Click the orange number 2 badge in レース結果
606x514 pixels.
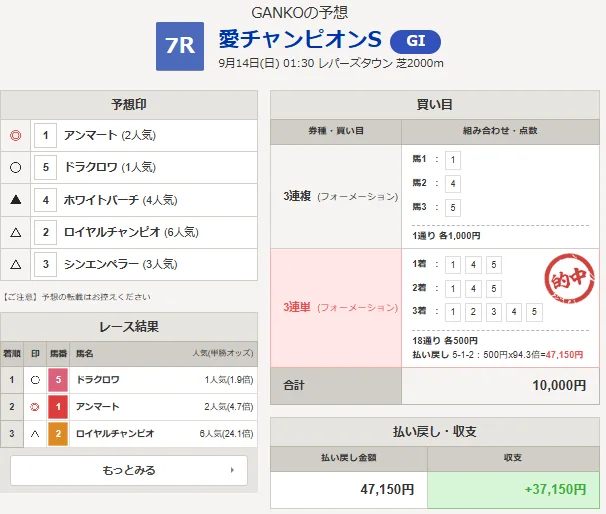[x=57, y=434]
